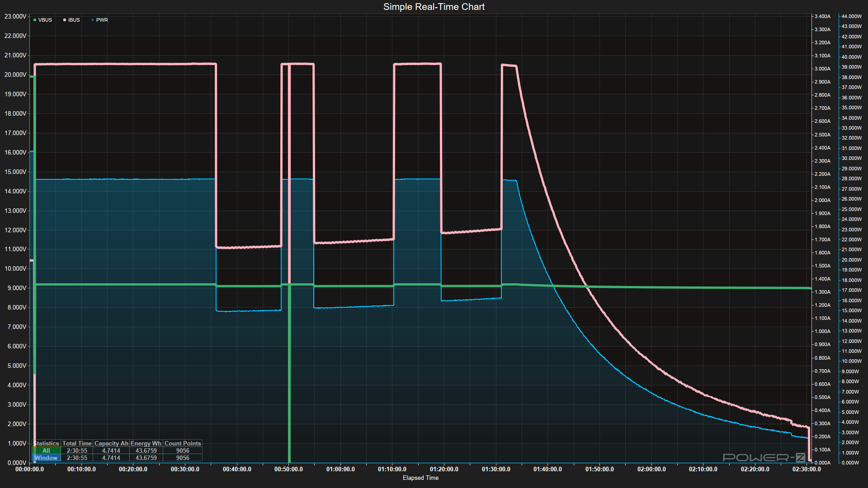Click the 01:30:00.0 time axis tick label

click(496, 469)
